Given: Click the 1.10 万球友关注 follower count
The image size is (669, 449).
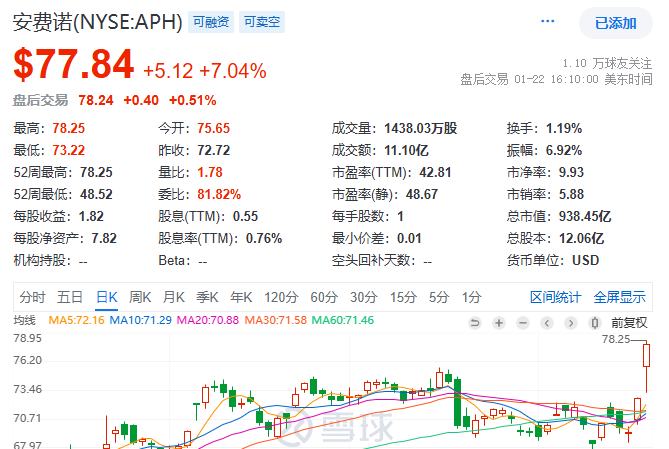Looking at the screenshot, I should [607, 64].
